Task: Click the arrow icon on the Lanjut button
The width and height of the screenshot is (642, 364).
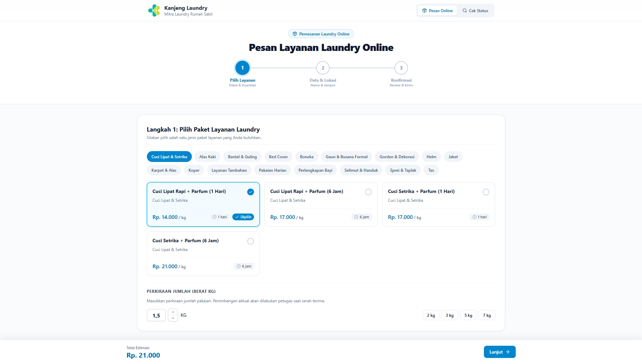Action: [x=508, y=352]
